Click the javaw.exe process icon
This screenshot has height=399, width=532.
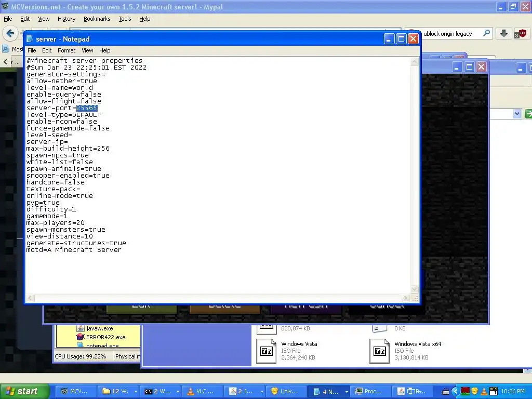(x=81, y=328)
